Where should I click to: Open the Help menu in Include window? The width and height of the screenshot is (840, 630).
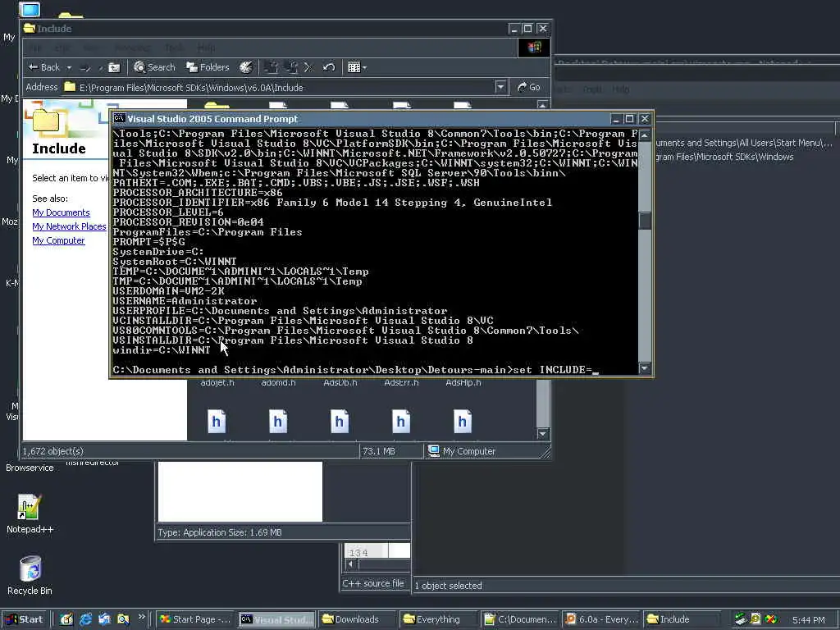click(206, 48)
